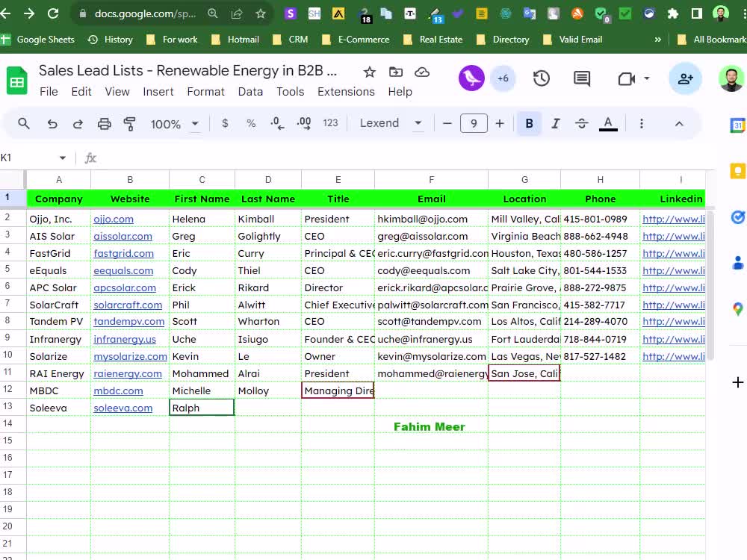Click the search menus magnifier icon

coord(24,124)
